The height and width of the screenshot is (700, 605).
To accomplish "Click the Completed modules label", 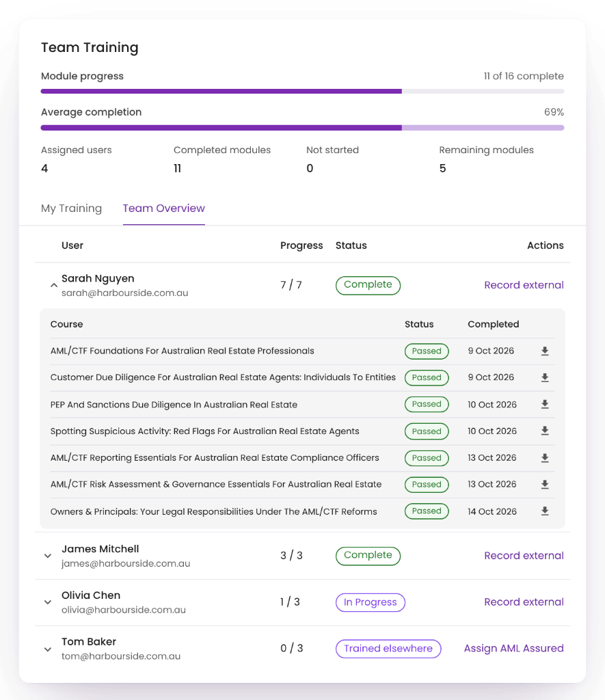I will tap(222, 150).
